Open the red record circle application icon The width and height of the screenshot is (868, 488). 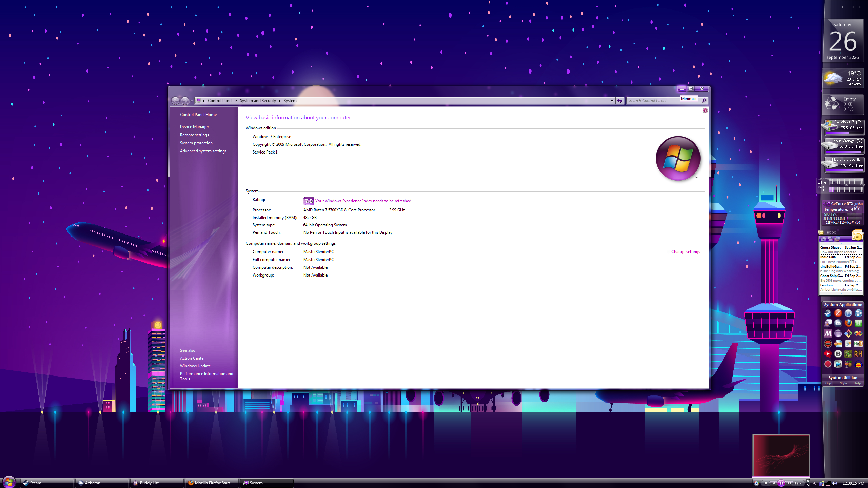tap(828, 364)
